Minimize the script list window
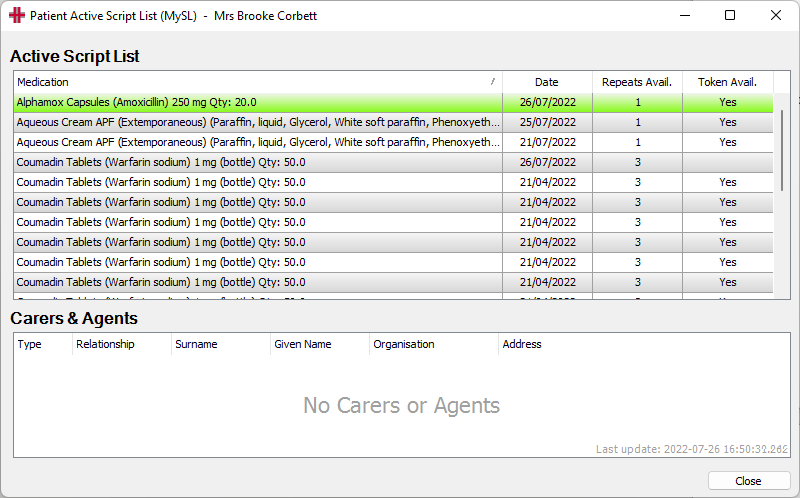Image resolution: width=800 pixels, height=498 pixels. 685,15
